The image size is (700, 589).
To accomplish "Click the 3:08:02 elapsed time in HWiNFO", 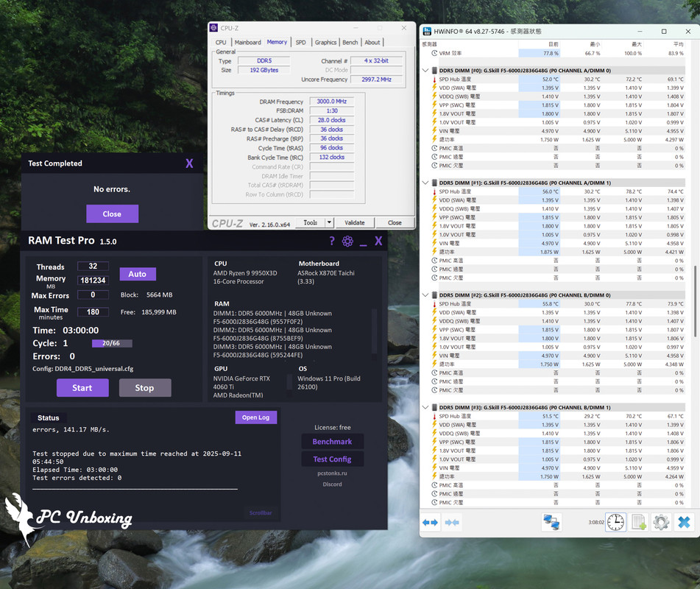I will (x=596, y=522).
